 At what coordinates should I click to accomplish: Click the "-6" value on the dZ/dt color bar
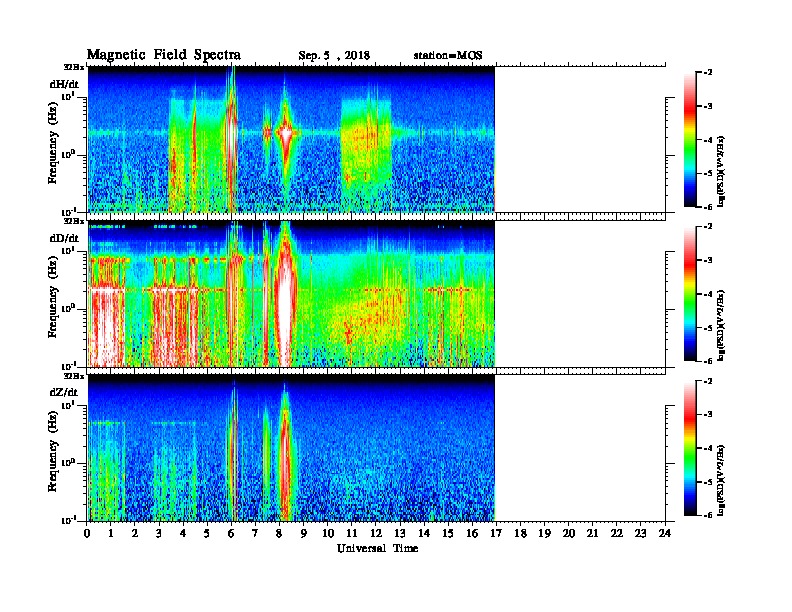tap(708, 515)
